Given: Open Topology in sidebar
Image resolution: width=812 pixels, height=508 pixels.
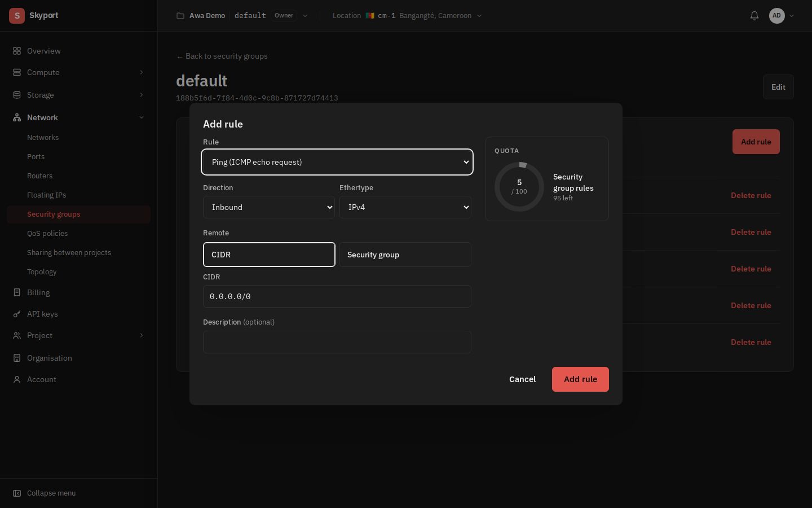Looking at the screenshot, I should click(x=42, y=272).
